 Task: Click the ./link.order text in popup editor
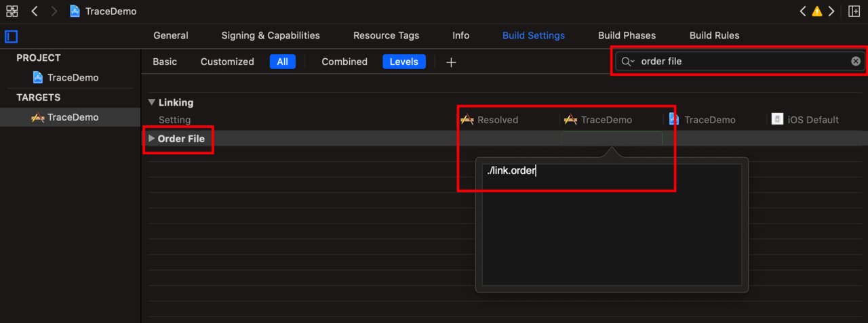click(511, 171)
